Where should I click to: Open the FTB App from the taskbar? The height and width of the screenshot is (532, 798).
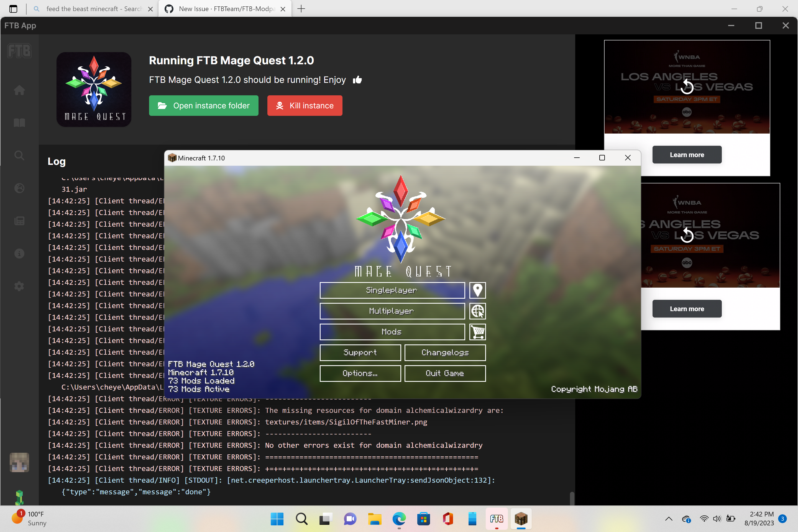496,519
